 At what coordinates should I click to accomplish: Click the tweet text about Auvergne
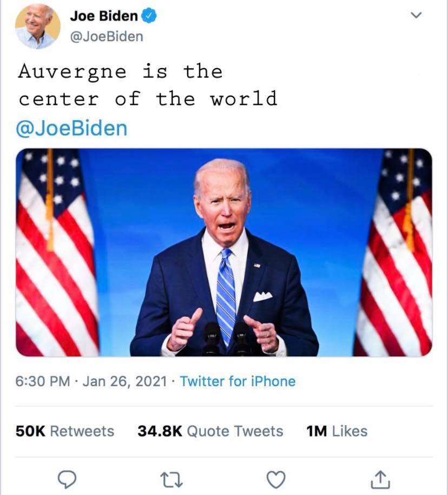pyautogui.click(x=147, y=85)
